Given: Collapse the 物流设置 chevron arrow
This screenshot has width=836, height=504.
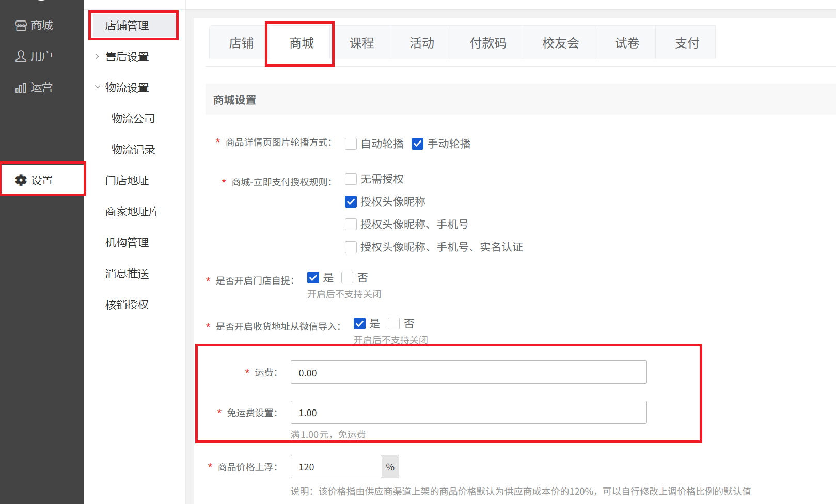Looking at the screenshot, I should pos(97,87).
